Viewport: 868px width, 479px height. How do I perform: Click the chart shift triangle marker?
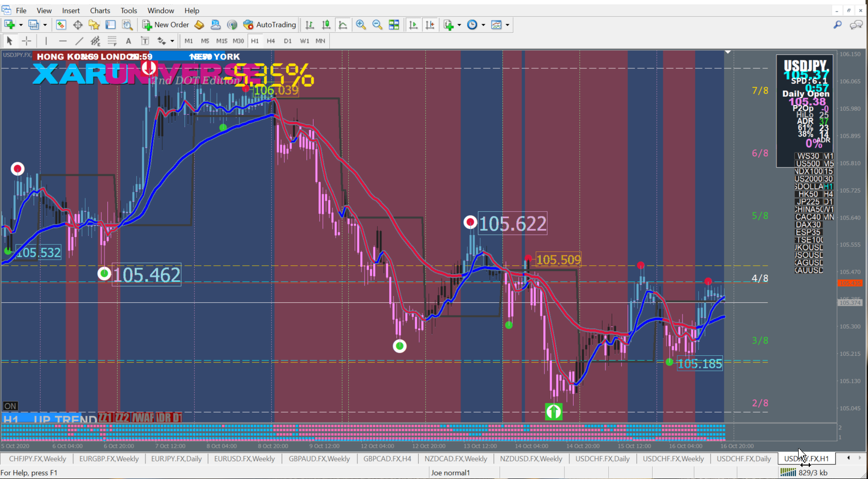728,52
